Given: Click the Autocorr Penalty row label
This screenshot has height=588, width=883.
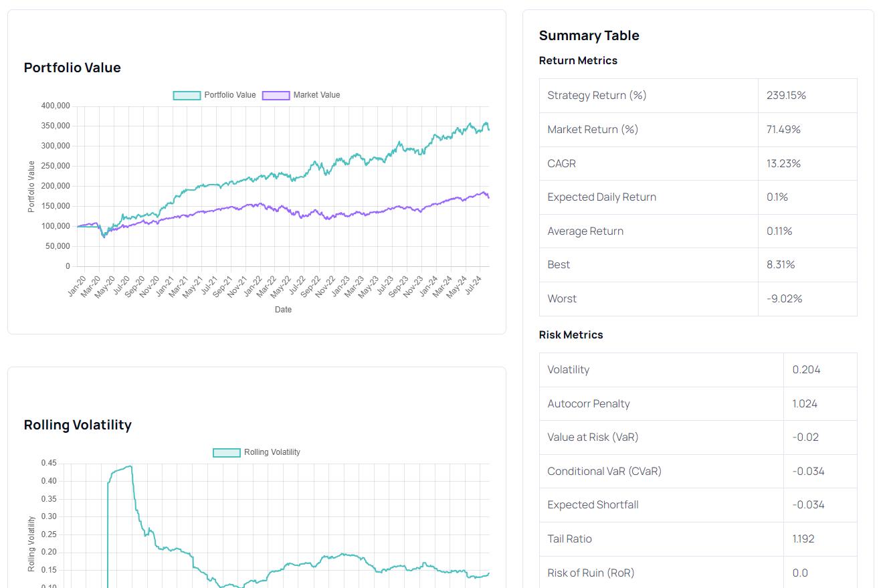Looking at the screenshot, I should (x=589, y=403).
